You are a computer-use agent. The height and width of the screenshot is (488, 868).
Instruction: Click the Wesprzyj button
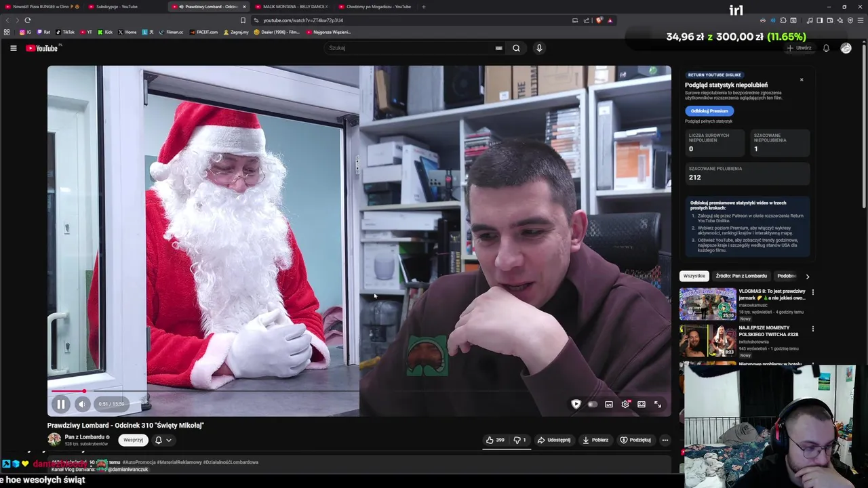click(x=133, y=440)
